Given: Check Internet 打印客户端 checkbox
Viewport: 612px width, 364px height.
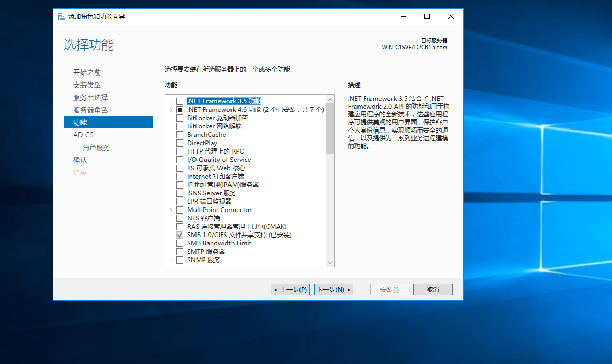Looking at the screenshot, I should pyautogui.click(x=180, y=177).
